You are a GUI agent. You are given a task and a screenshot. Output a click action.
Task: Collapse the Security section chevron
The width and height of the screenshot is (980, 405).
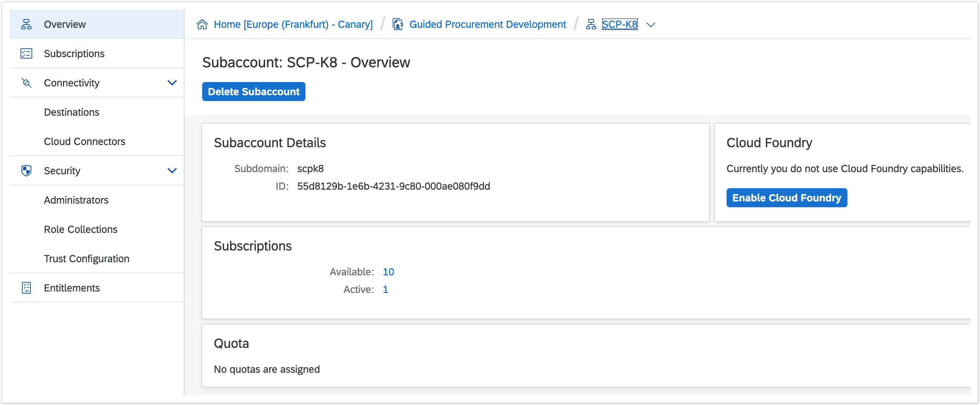click(x=172, y=171)
